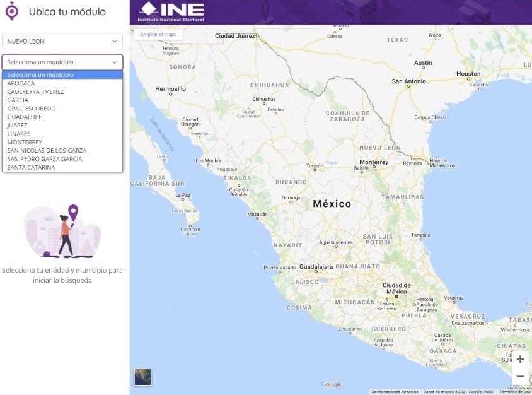Pick SAN PEDRO GARZA GARCIA municipality
This screenshot has height=395, width=532.
point(45,159)
